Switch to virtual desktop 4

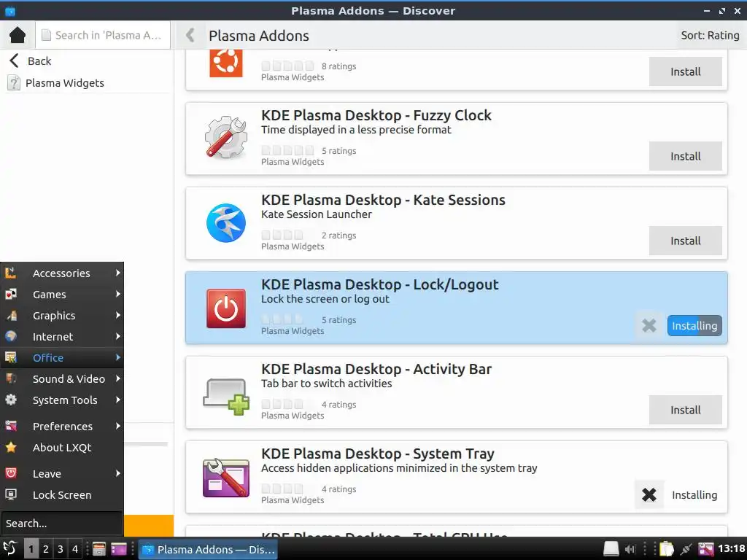pyautogui.click(x=75, y=549)
